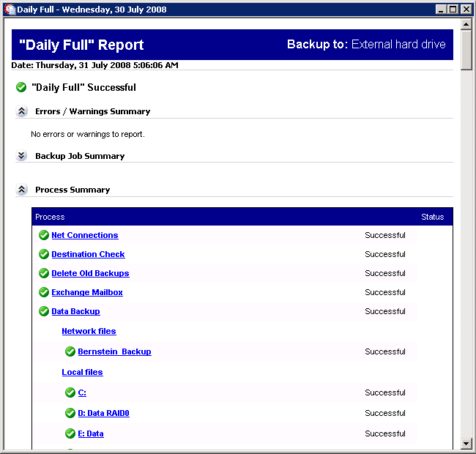The width and height of the screenshot is (476, 454).
Task: Open the Local files link
Action: point(82,372)
